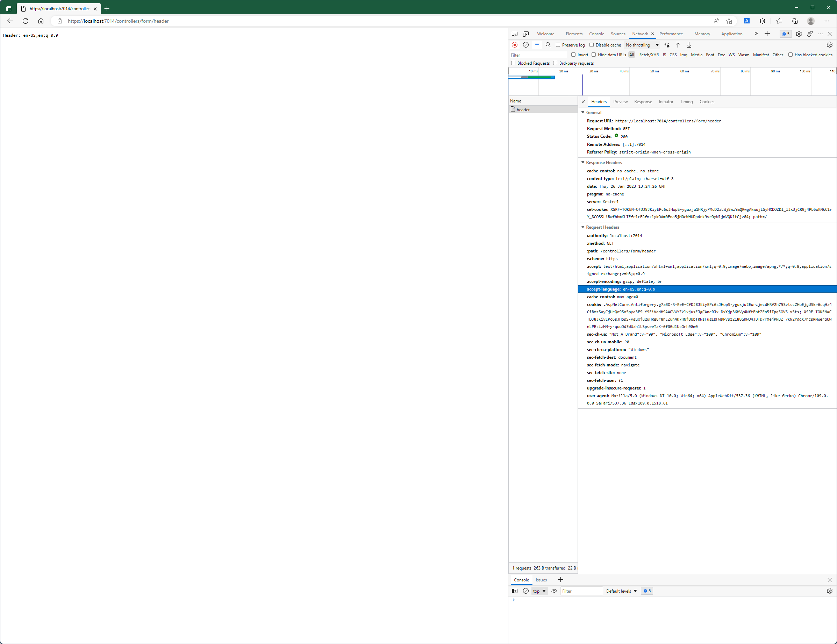Toggle the network filter funnel icon
Viewport: 837px width, 644px height.
[537, 45]
